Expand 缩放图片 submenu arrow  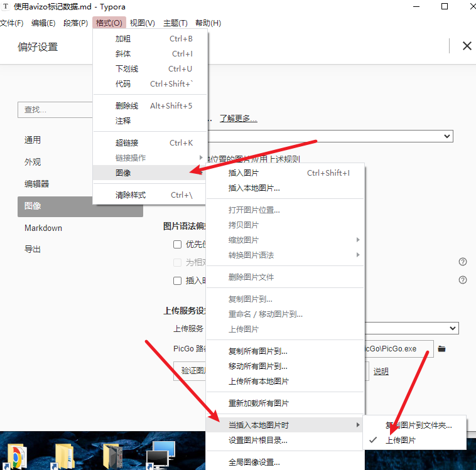coord(358,240)
